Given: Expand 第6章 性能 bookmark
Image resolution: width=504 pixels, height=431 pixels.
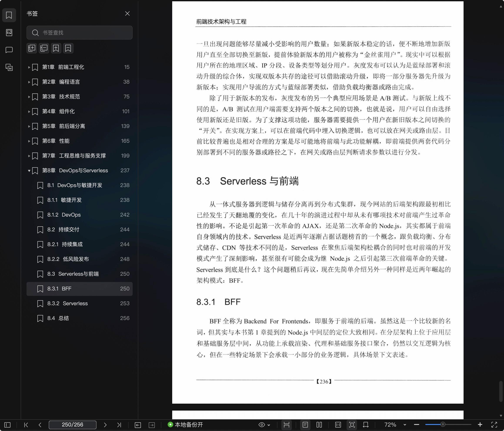Looking at the screenshot, I should tap(29, 141).
